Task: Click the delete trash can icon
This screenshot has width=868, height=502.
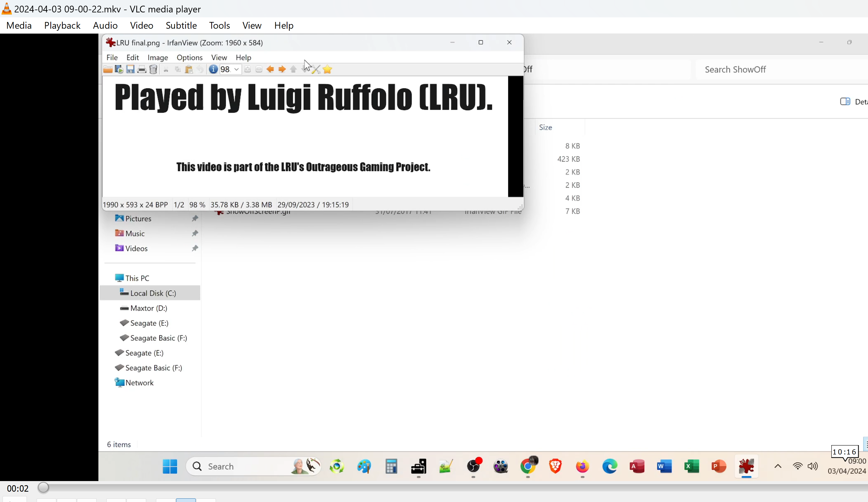Action: click(153, 69)
